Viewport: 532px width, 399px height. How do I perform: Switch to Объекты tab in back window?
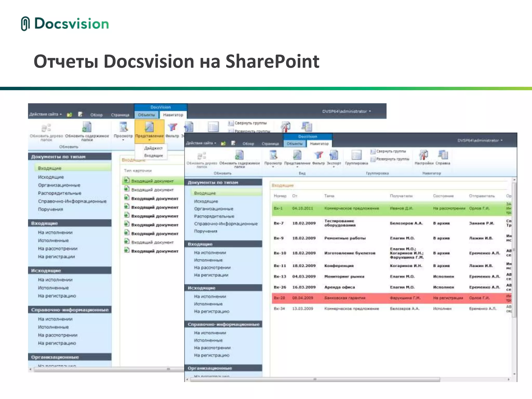point(146,115)
